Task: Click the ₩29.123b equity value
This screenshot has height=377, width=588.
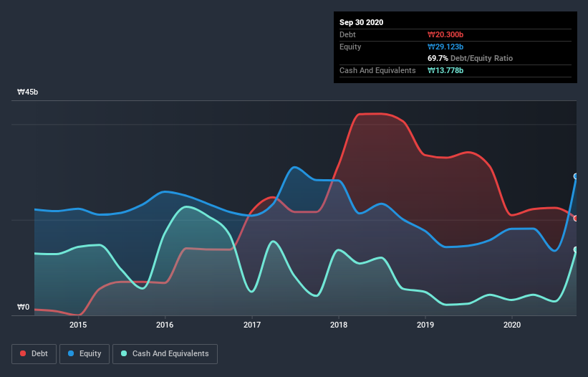Action: coord(445,47)
